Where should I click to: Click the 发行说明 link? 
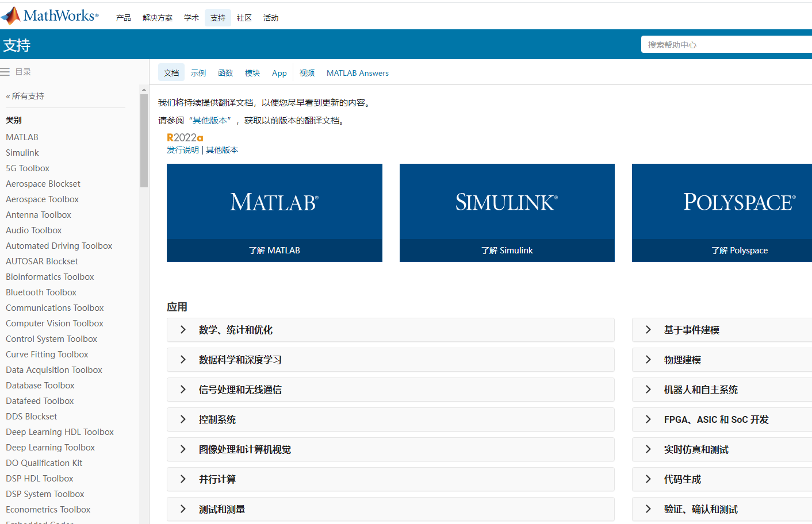point(182,149)
